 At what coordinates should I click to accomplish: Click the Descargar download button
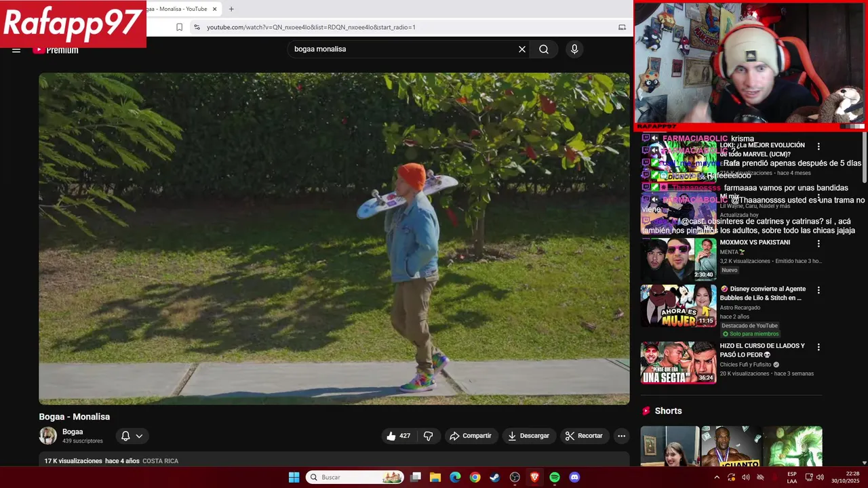click(x=529, y=436)
